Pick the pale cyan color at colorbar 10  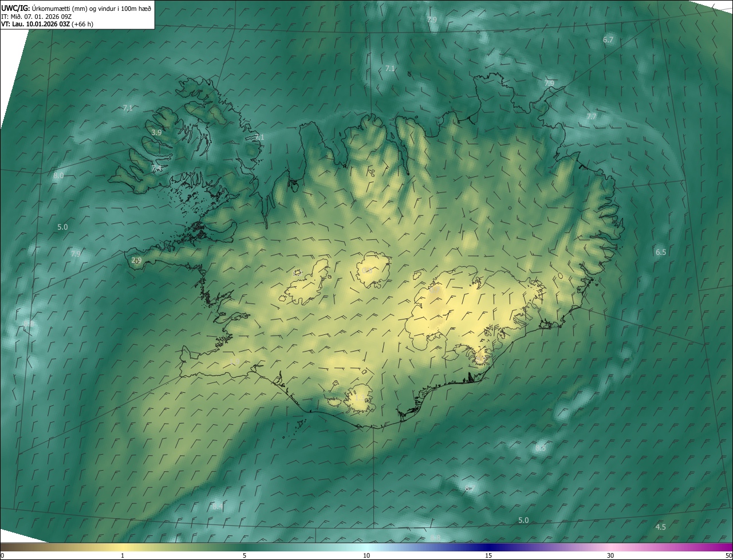tap(366, 547)
